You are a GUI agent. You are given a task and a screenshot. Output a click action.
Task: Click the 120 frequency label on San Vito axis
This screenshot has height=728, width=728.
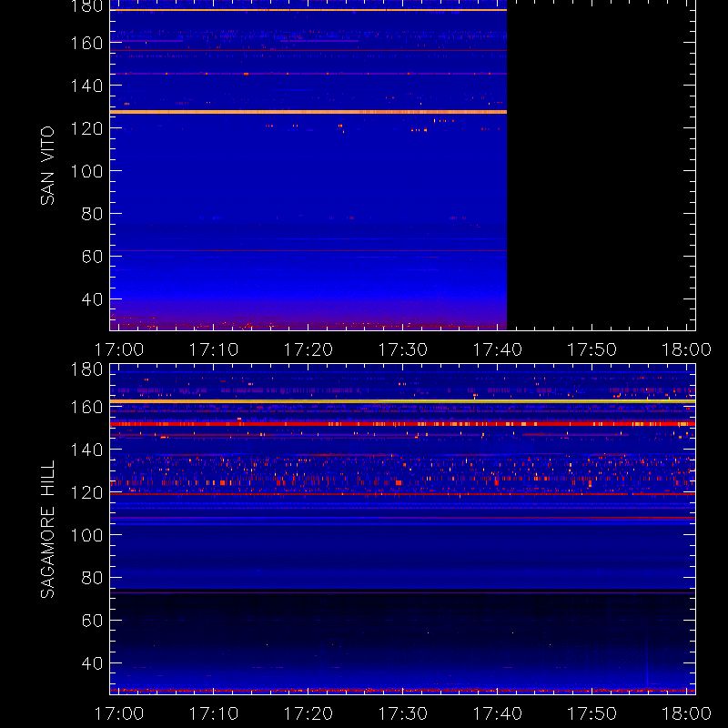86,128
